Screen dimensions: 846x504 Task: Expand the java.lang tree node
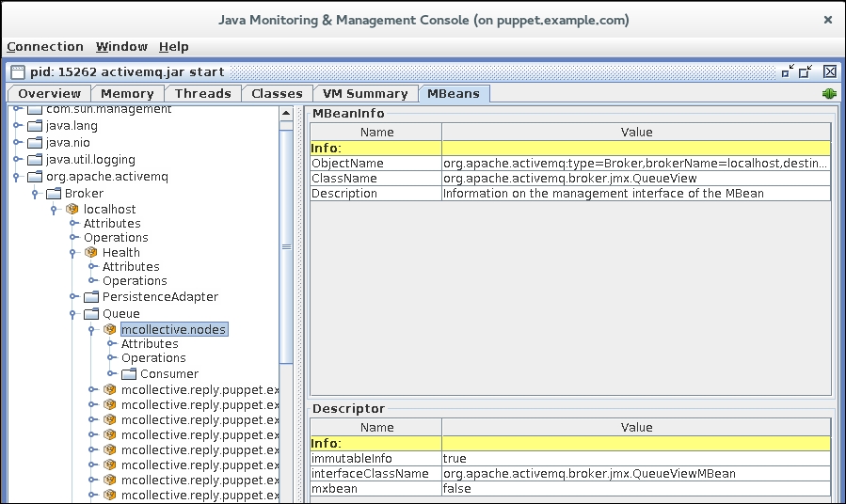pos(17,126)
